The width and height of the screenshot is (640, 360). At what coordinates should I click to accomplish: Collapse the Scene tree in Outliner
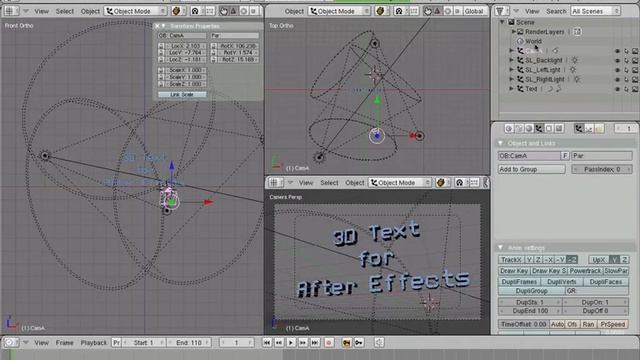pyautogui.click(x=502, y=22)
